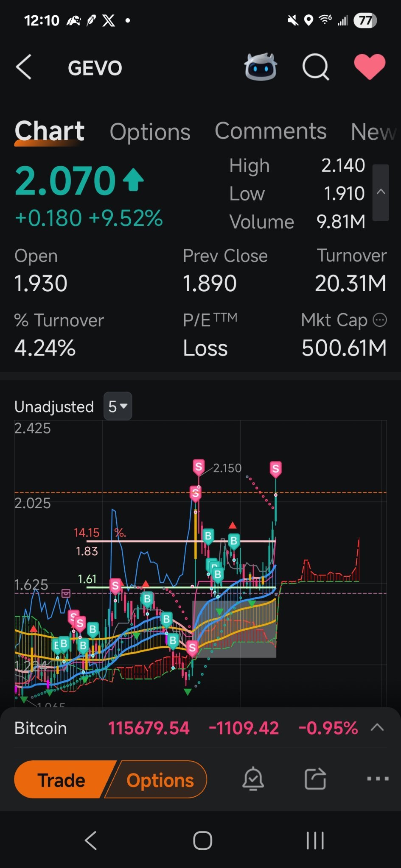Tap the 1.83 price level label

(x=87, y=551)
